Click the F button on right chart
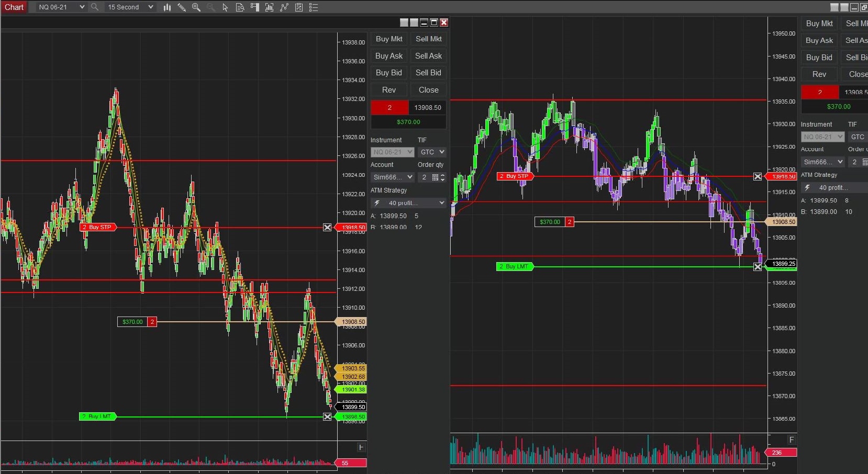Image resolution: width=868 pixels, height=474 pixels. click(x=792, y=440)
